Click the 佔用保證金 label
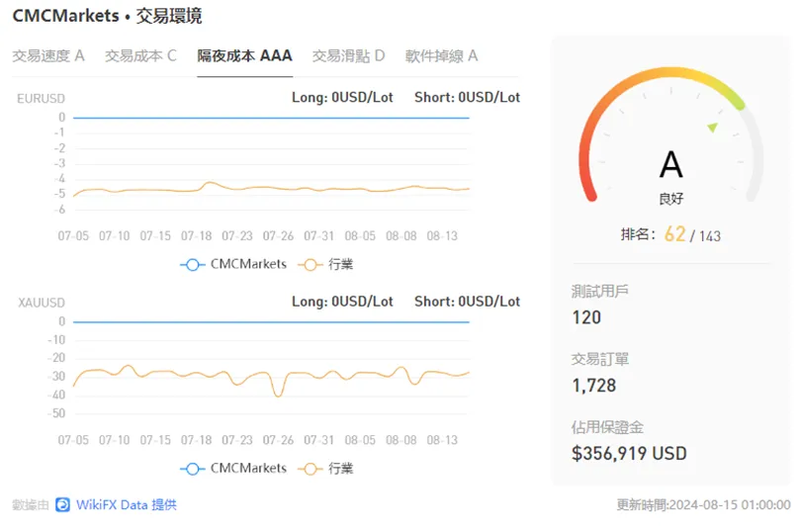Viewport: 801px width, 532px height. pyautogui.click(x=607, y=427)
